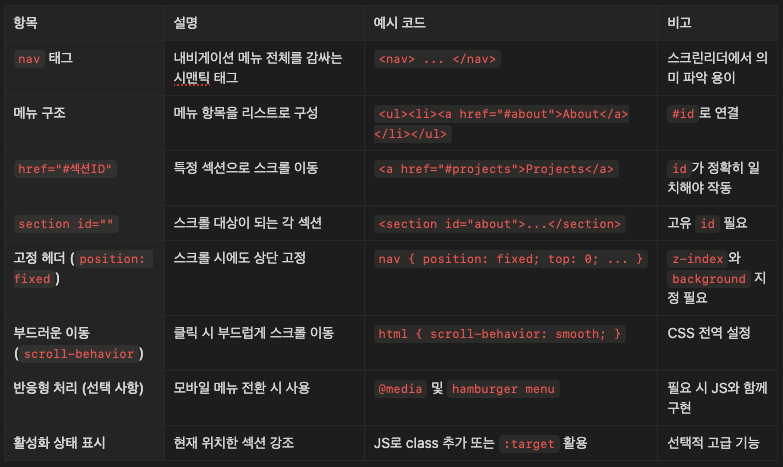
Task: Click the ':target' code tag
Action: (x=529, y=444)
